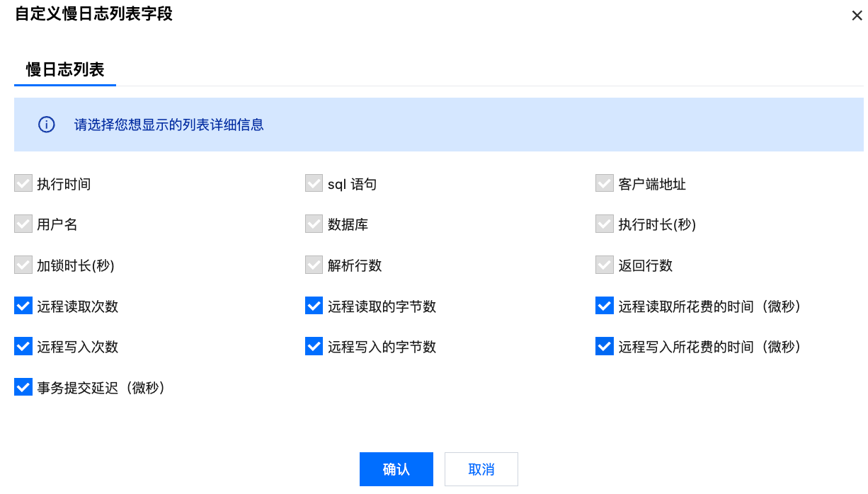Toggle the 远程写入的字节数 checkbox
868x494 pixels.
pos(314,347)
